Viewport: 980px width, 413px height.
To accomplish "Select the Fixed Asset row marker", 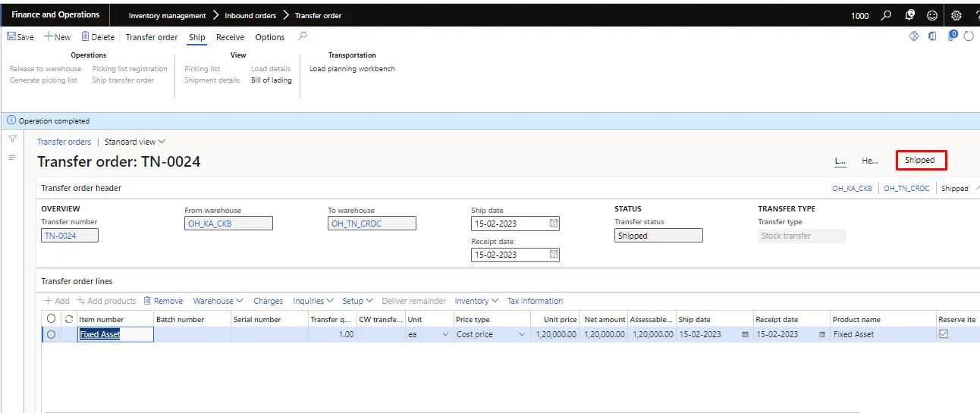I will (x=51, y=334).
